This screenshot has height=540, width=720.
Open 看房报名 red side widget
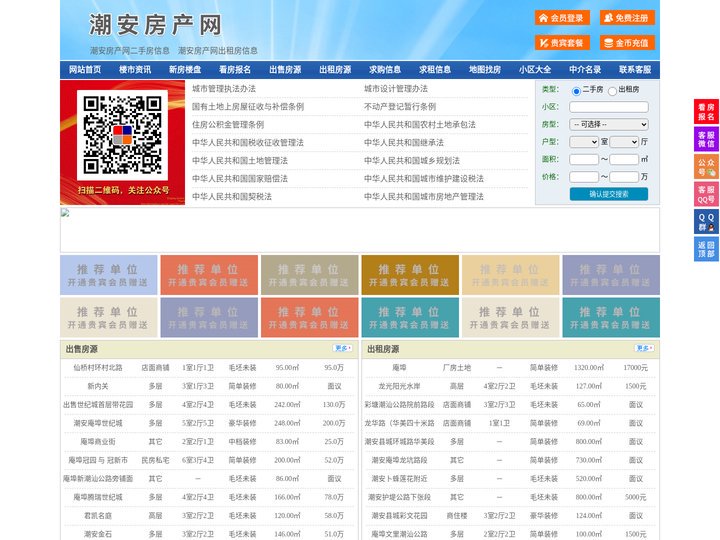(x=706, y=112)
